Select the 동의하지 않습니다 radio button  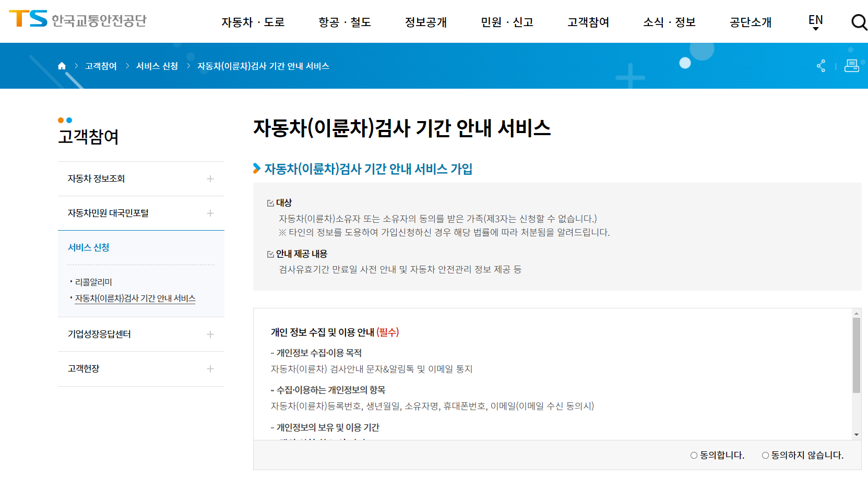tap(765, 455)
